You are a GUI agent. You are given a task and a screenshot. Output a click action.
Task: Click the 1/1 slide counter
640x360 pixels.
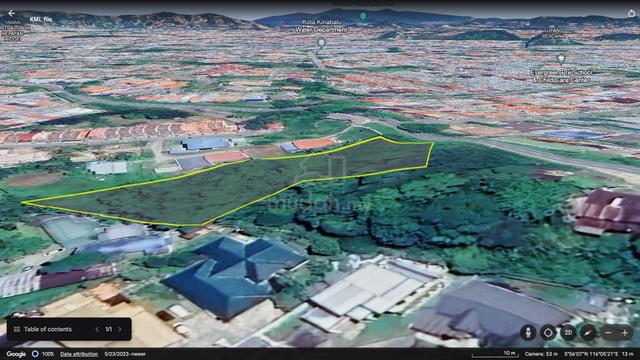coord(109,329)
